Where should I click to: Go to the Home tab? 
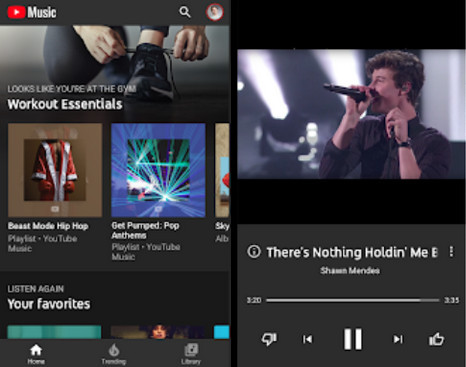[x=36, y=354]
